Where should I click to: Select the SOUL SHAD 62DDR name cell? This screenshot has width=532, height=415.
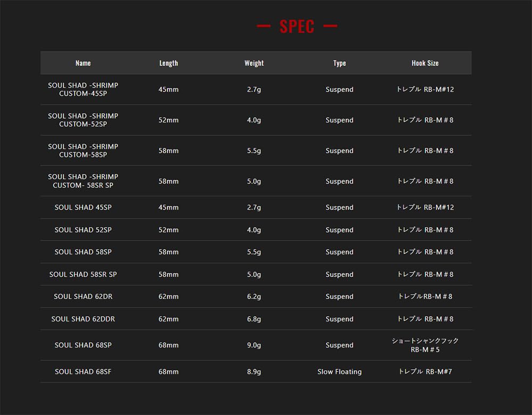tap(83, 319)
